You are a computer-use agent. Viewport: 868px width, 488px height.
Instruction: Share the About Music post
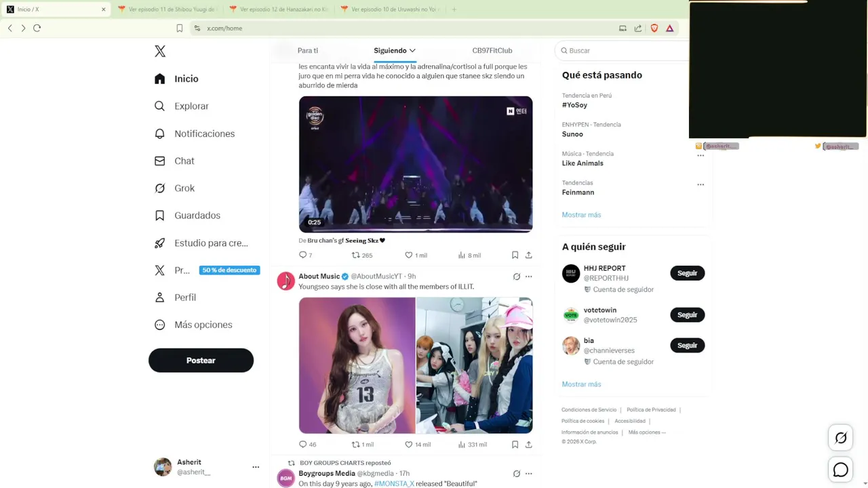[529, 445]
